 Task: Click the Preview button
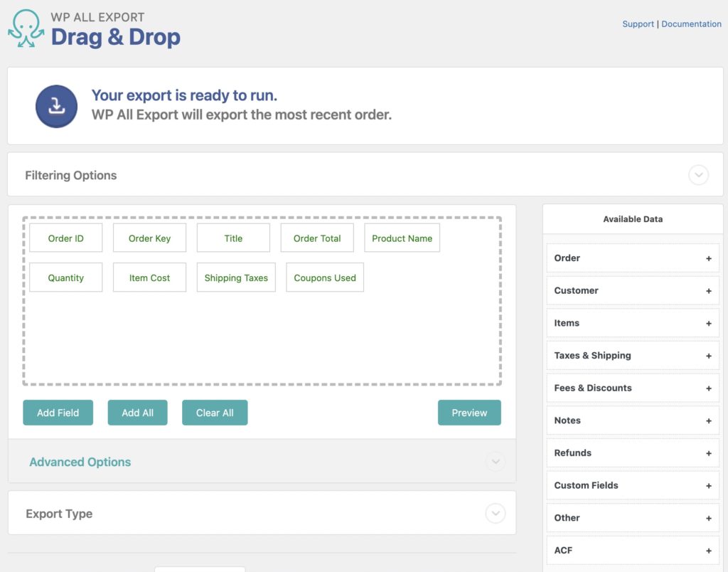tap(469, 413)
